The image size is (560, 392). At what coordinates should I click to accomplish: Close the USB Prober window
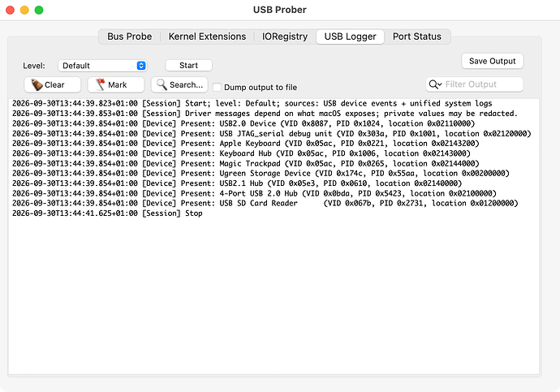click(10, 10)
